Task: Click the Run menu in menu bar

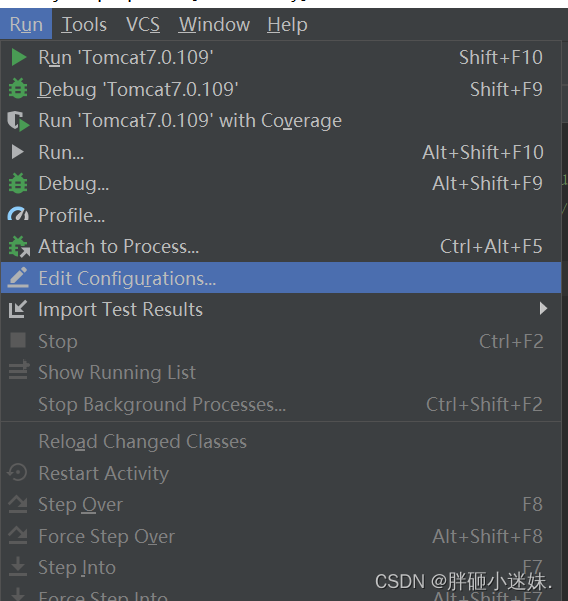Action: (x=26, y=25)
